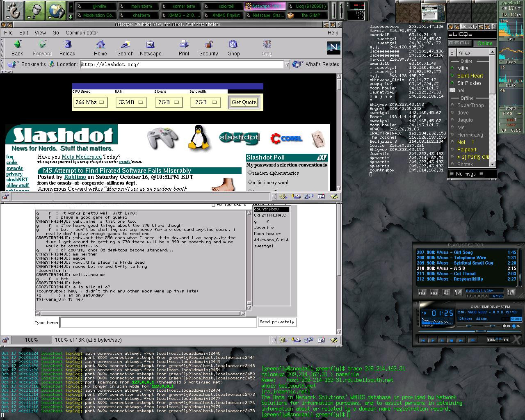Pause playback in XMMS
Viewport: 525px width, 420px height.
(442, 340)
